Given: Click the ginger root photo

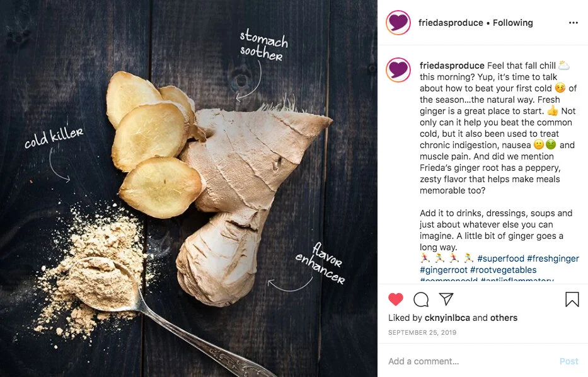Looking at the screenshot, I should [188, 188].
